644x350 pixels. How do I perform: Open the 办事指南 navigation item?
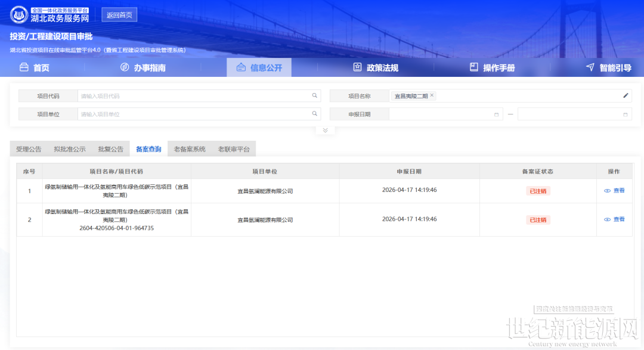pyautogui.click(x=143, y=68)
